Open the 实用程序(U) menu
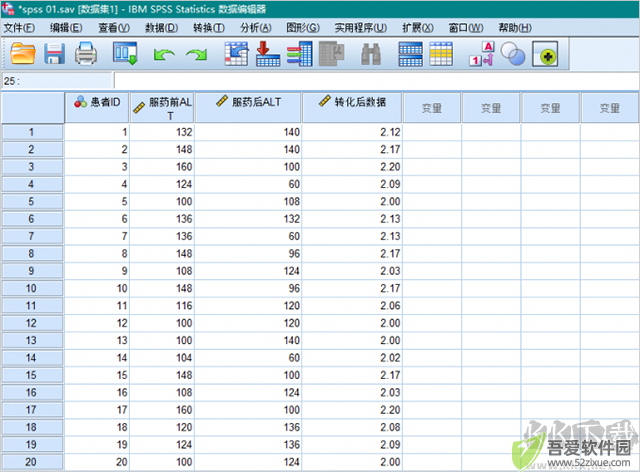Screen dimensions: 640x472 [x=361, y=28]
